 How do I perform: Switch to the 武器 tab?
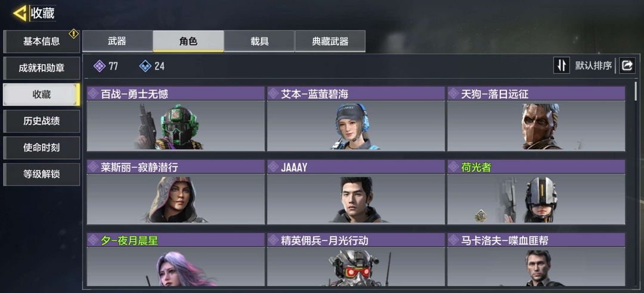click(117, 41)
